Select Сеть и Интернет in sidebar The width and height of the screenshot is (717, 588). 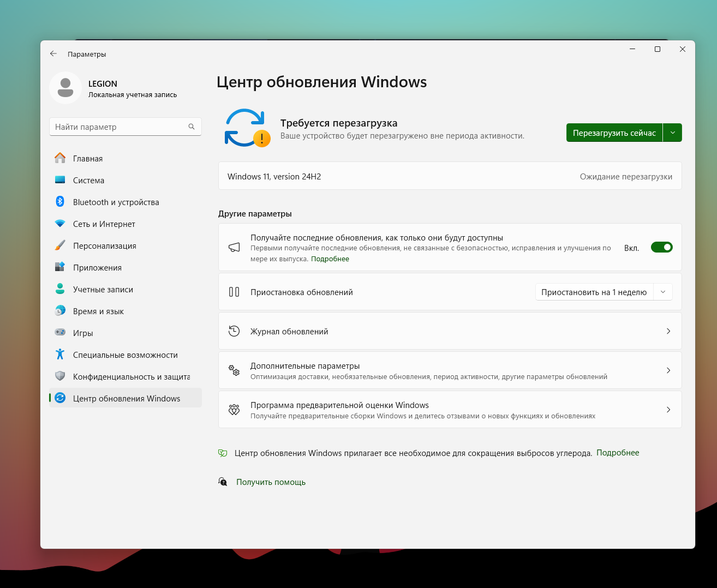(126, 224)
